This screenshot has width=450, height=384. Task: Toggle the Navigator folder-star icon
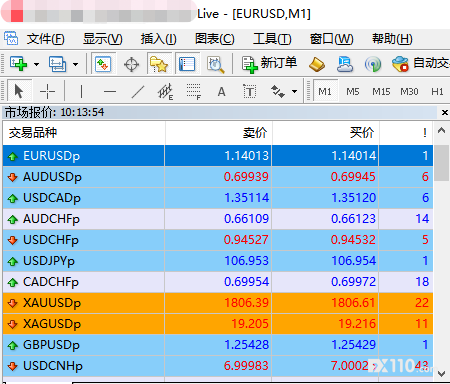point(158,64)
